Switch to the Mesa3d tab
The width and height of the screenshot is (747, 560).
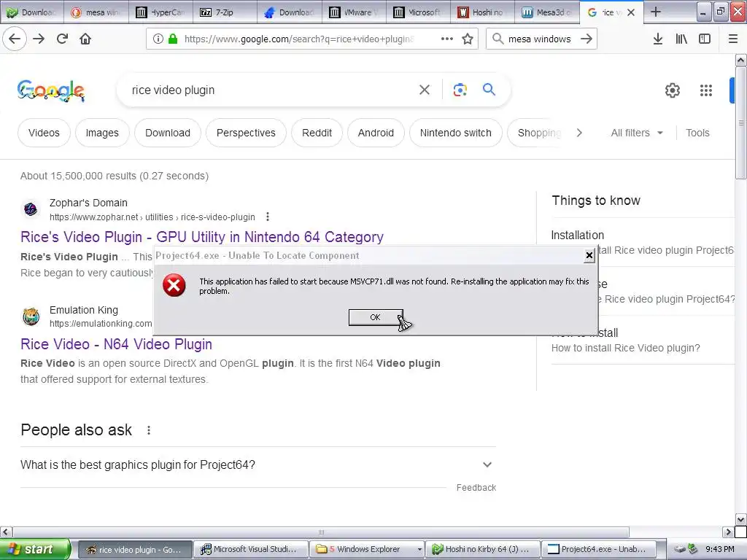(x=547, y=12)
